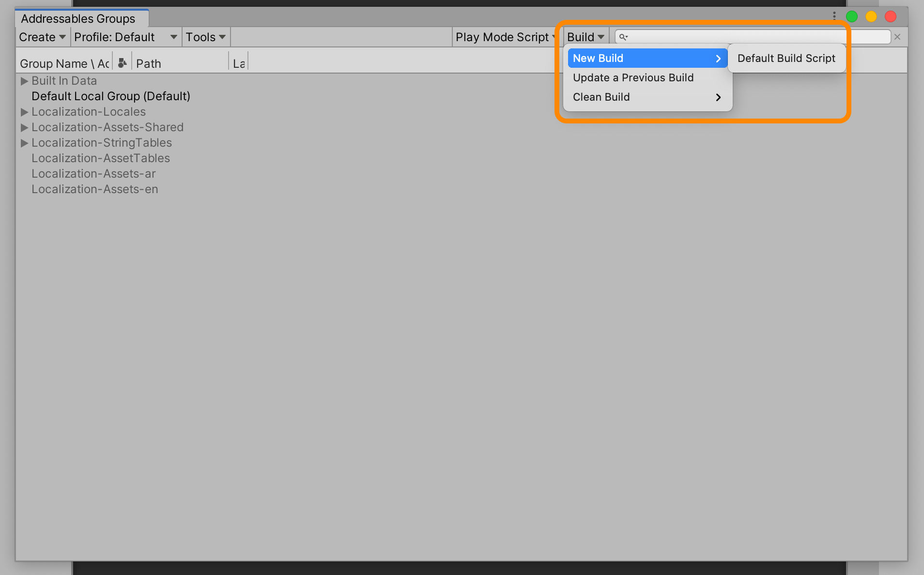
Task: Open the window options menu via the three-dot icon
Action: click(x=834, y=15)
